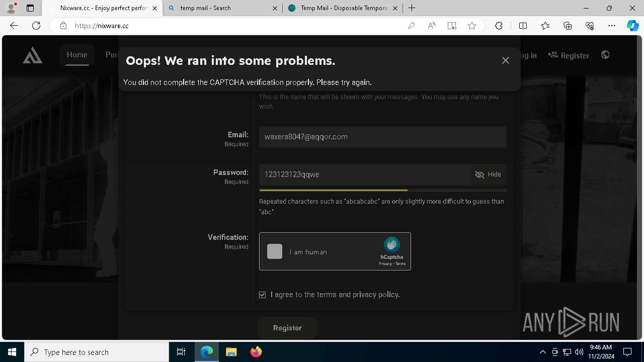Screen dimensions: 644x362
Task: Toggle Hide password visibility
Action: [489, 174]
